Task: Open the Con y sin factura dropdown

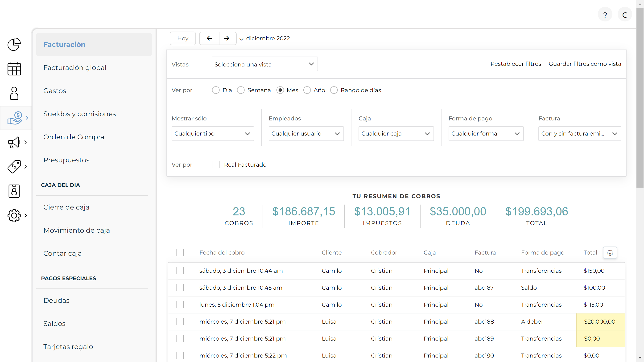Action: point(579,133)
